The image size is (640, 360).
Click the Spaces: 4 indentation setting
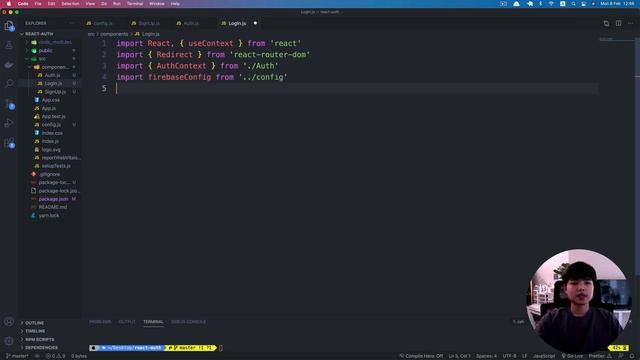pos(486,356)
